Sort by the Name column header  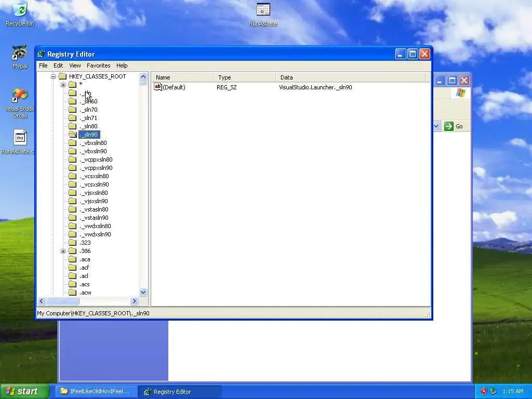(x=182, y=77)
